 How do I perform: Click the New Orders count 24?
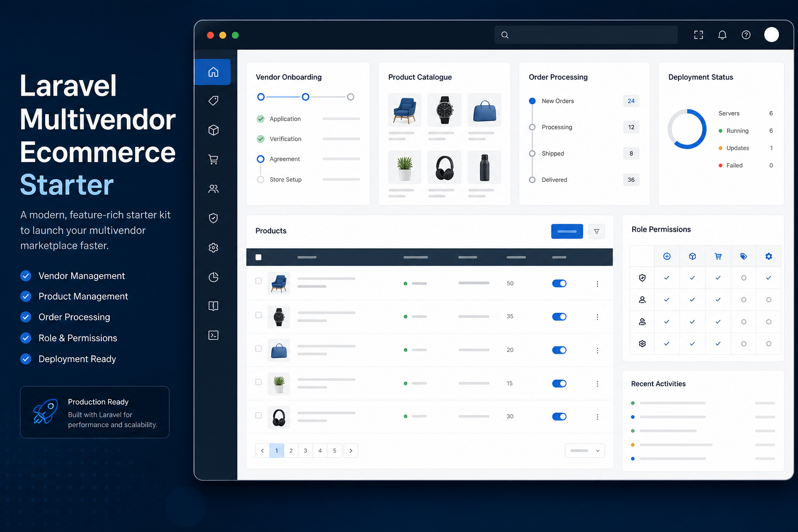631,101
